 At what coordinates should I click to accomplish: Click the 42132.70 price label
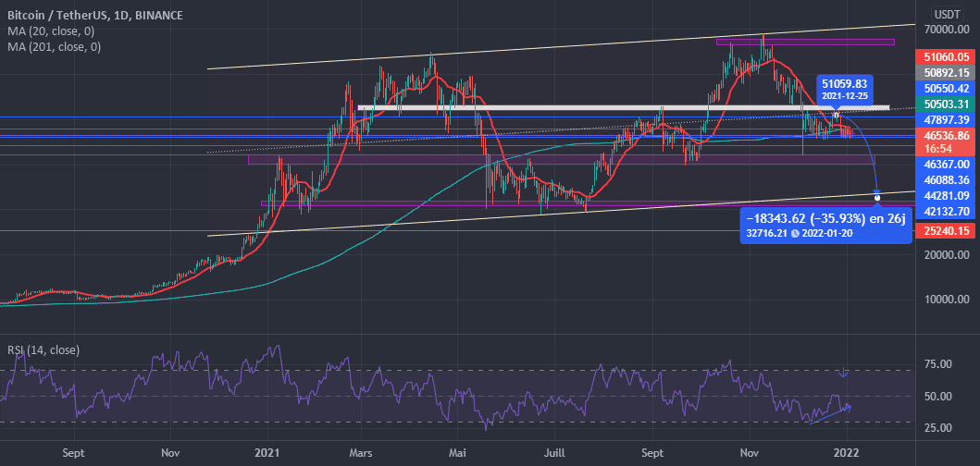(x=944, y=211)
